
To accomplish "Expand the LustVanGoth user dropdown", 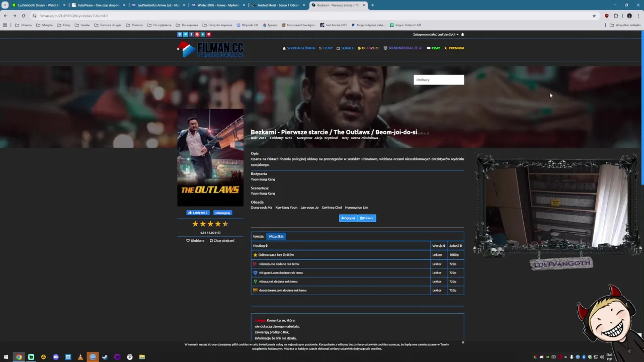I will (x=436, y=34).
